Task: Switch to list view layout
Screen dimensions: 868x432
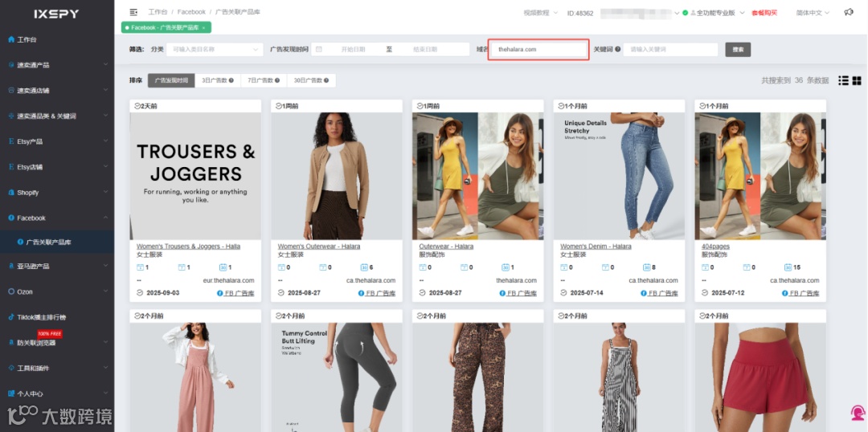Action: (x=843, y=81)
